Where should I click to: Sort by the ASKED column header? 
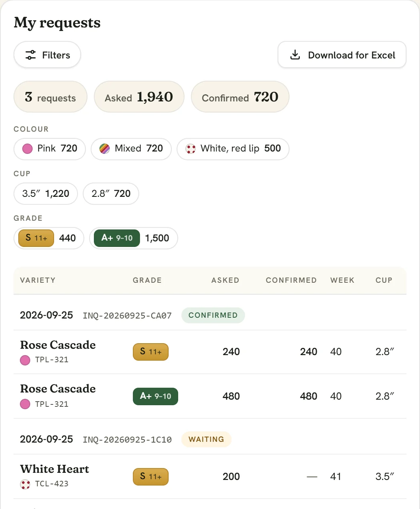click(x=226, y=280)
